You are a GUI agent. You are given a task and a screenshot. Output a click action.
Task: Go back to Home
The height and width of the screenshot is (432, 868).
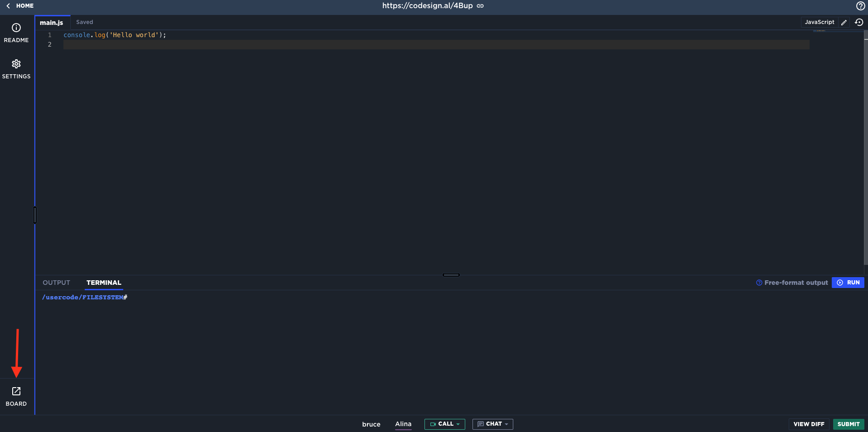(20, 6)
